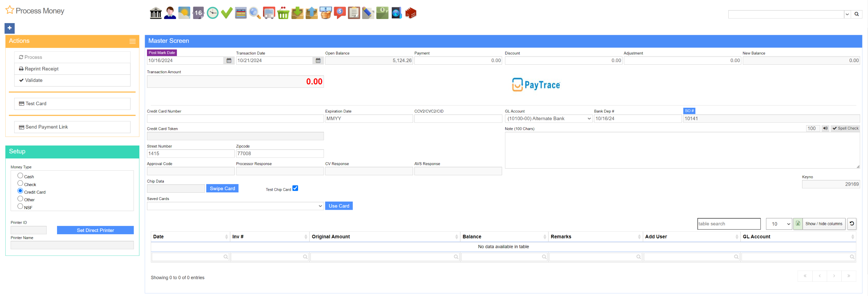868x296 pixels.
Task: Select the NSF money type
Action: point(20,207)
